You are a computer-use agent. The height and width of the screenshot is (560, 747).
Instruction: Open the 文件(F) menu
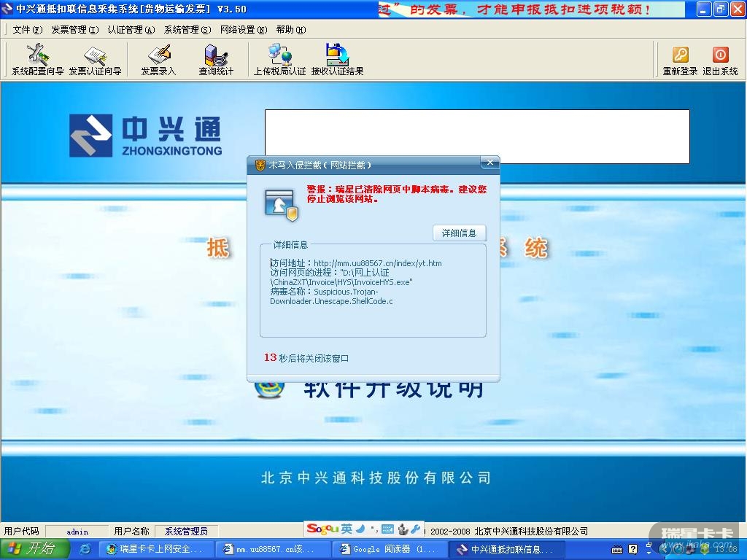click(x=27, y=29)
